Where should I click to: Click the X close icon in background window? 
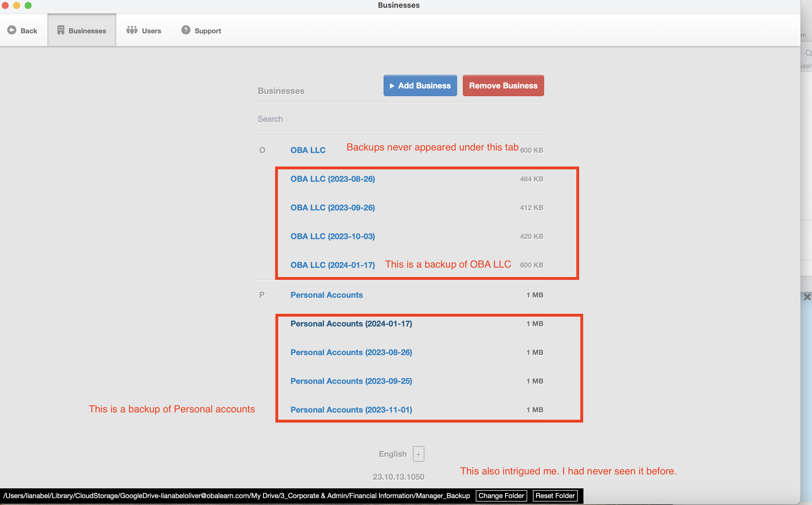click(x=807, y=297)
